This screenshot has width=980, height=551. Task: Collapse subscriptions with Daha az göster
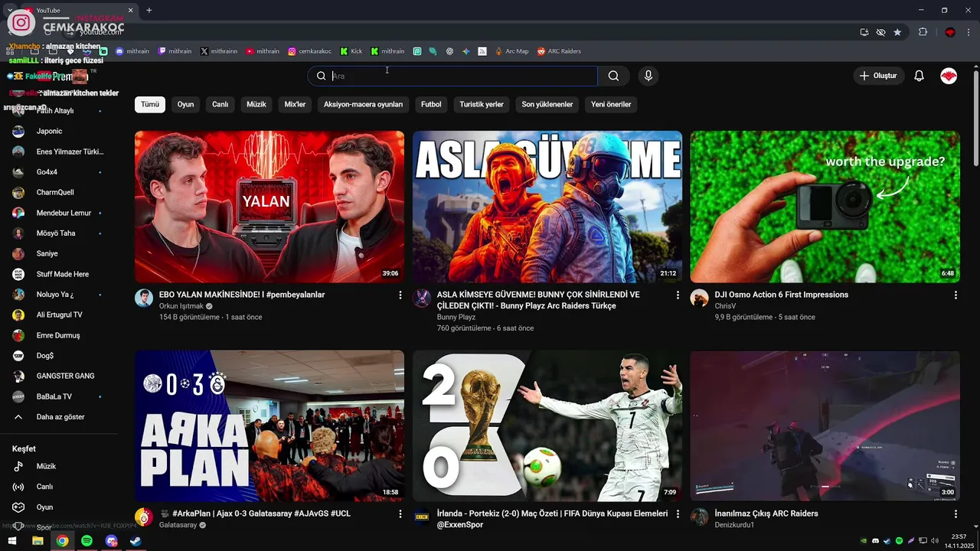pos(60,417)
